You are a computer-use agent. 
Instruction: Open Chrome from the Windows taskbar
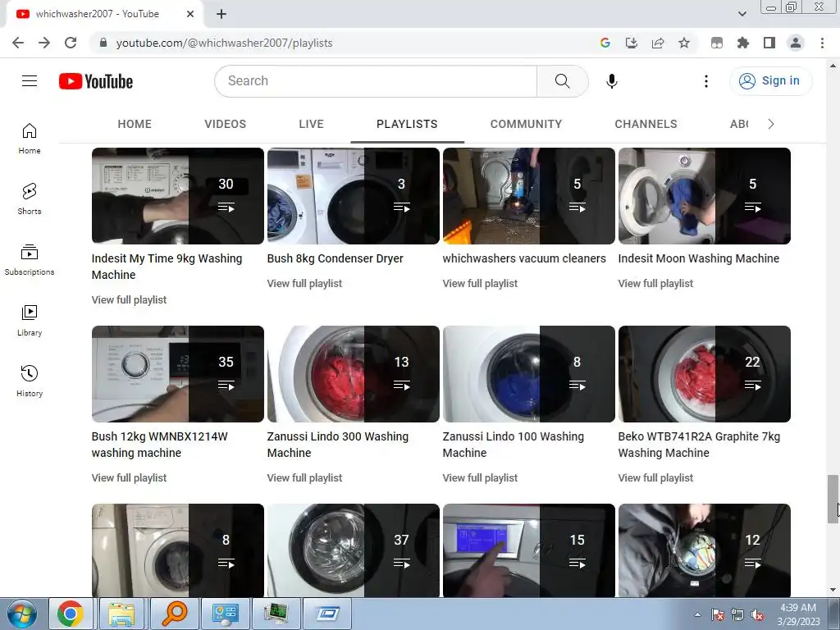click(x=71, y=614)
